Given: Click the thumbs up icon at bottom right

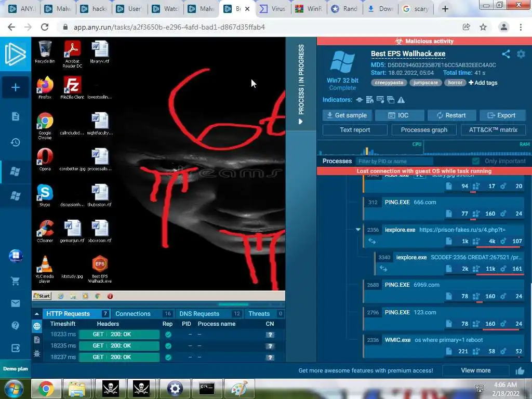Looking at the screenshot, I should (x=520, y=370).
